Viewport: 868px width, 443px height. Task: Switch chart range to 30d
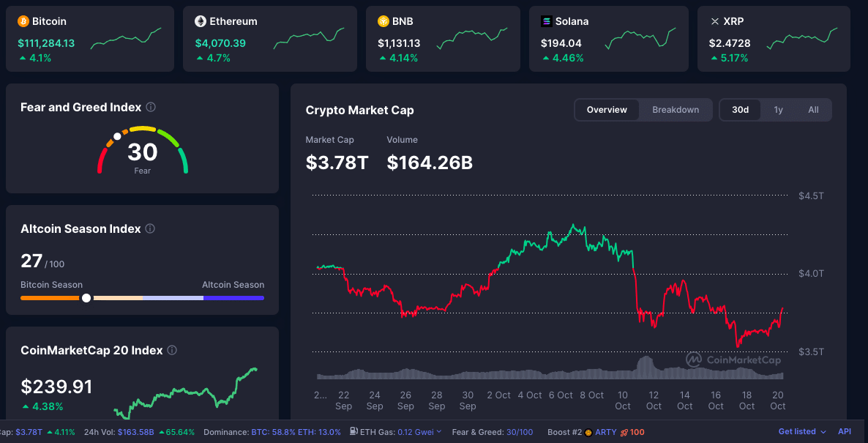(x=740, y=110)
